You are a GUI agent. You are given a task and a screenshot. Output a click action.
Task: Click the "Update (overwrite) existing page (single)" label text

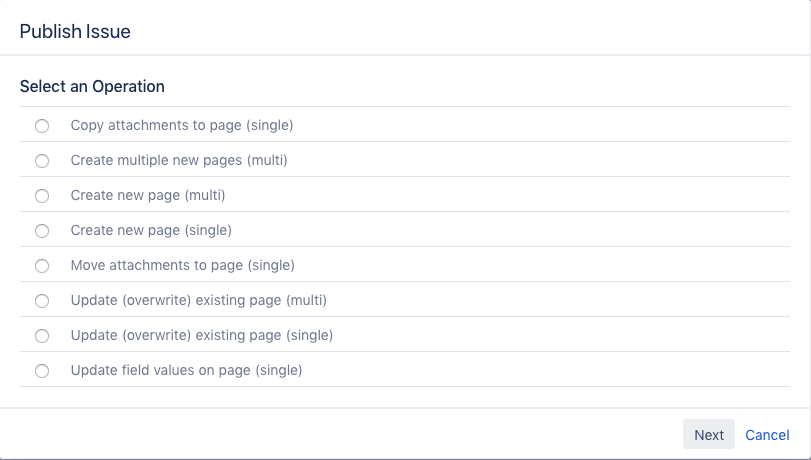click(201, 335)
